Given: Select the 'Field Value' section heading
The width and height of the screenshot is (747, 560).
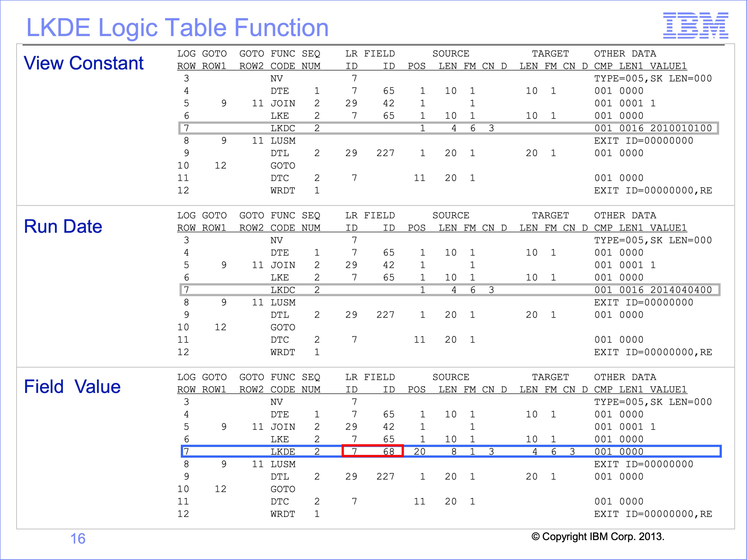Looking at the screenshot, I should tap(72, 386).
